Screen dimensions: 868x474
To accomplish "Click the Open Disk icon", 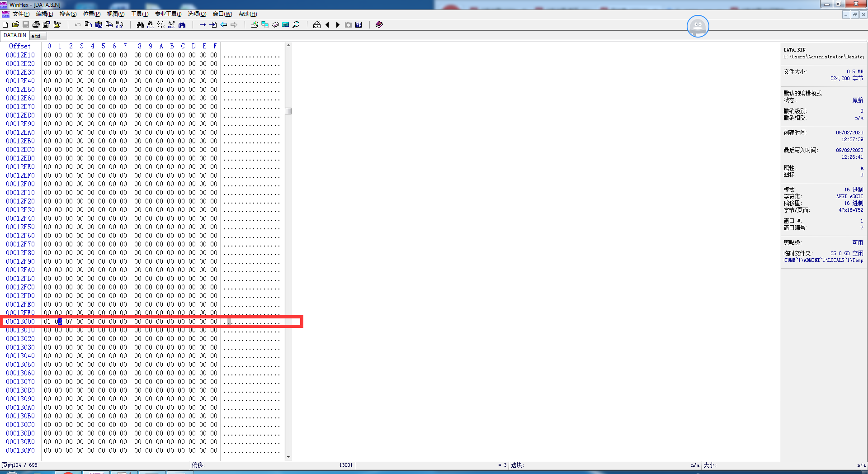I will coord(255,25).
